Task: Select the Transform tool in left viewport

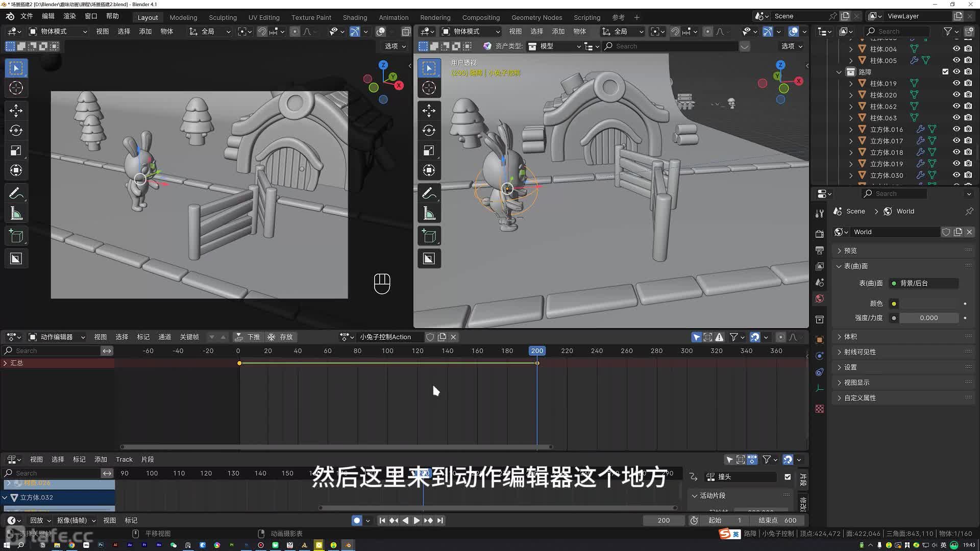Action: [16, 170]
